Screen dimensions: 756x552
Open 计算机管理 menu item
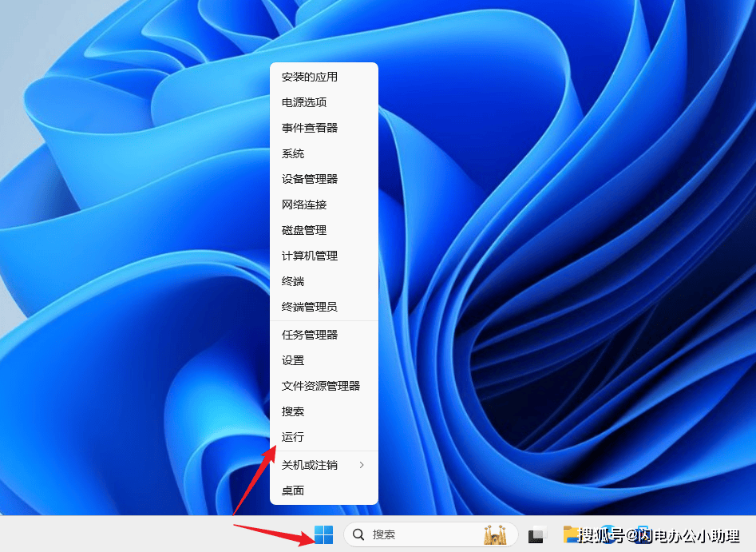[324, 256]
